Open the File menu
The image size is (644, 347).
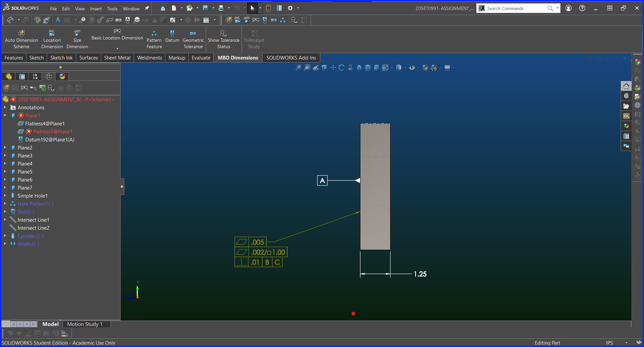click(53, 9)
